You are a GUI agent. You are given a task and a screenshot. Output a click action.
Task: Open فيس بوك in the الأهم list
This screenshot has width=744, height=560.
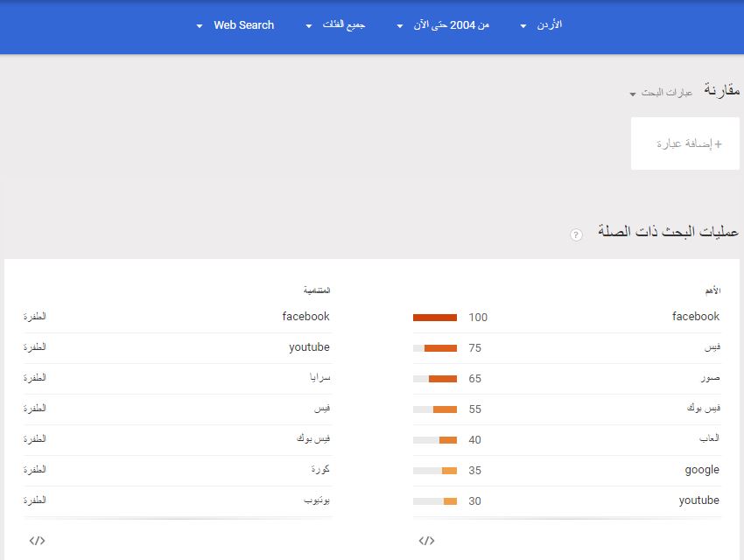click(x=704, y=409)
